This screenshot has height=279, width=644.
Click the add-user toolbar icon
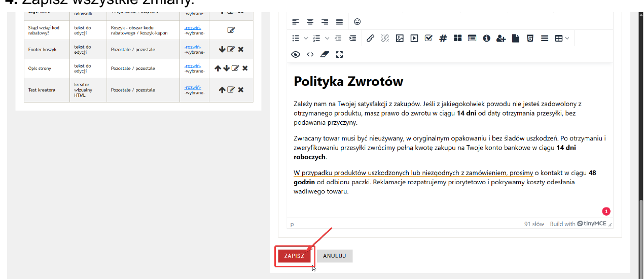coord(502,38)
